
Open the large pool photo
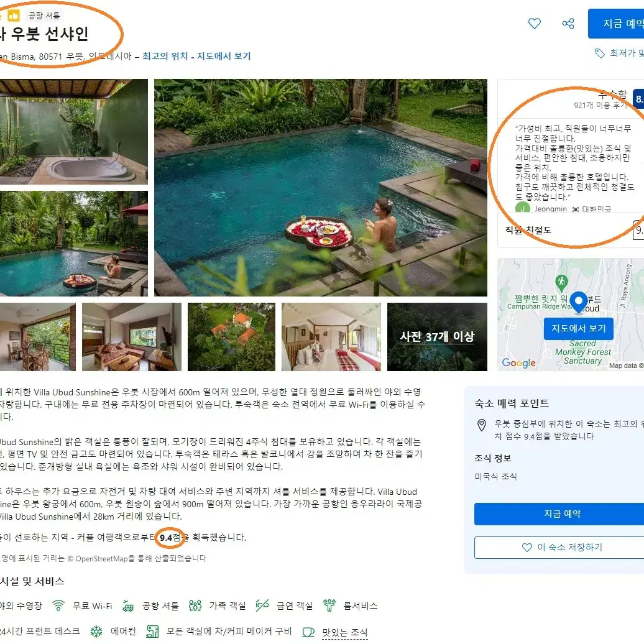tap(320, 188)
